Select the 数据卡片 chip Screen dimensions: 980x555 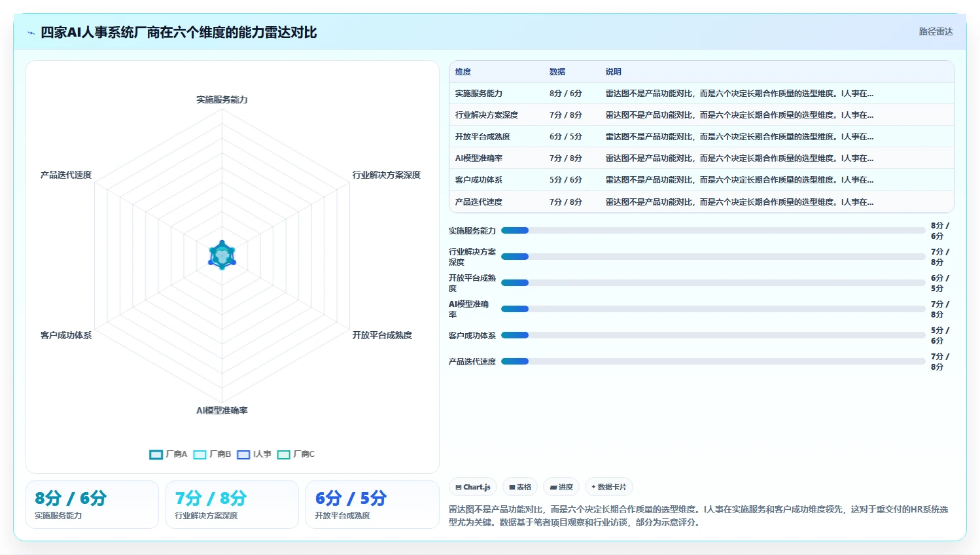(609, 487)
